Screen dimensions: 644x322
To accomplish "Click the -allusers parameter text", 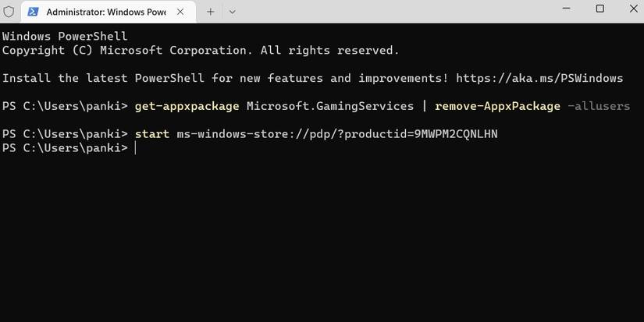I will [x=598, y=106].
